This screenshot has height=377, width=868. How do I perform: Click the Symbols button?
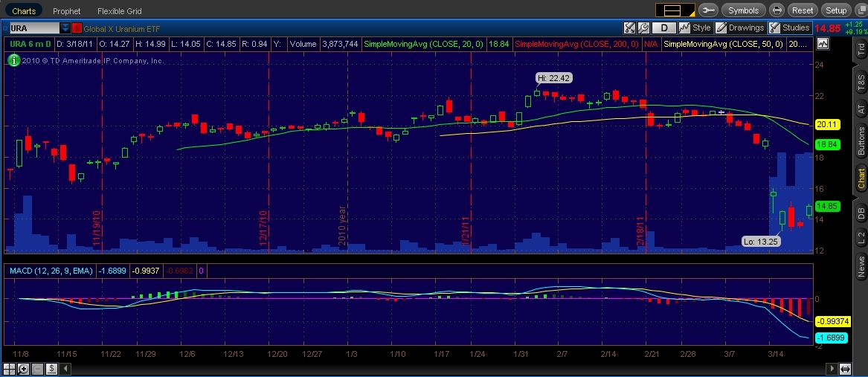pyautogui.click(x=744, y=10)
